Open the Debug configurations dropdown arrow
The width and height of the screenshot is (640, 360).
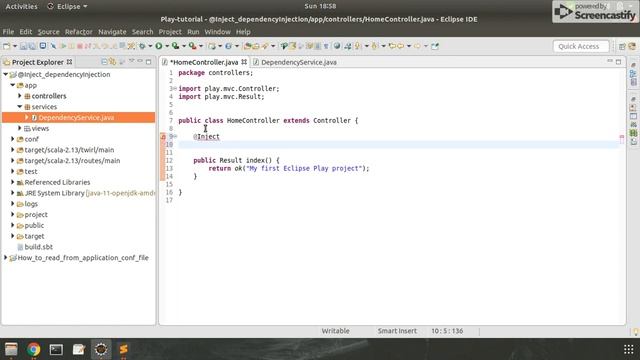[x=150, y=46]
